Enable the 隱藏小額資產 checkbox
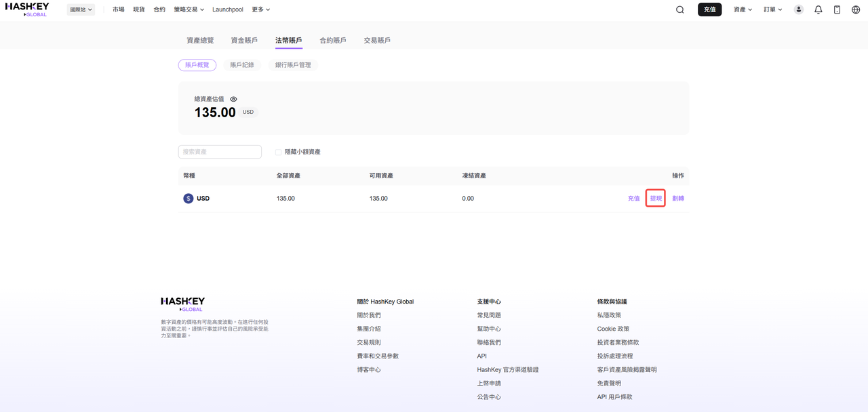The image size is (868, 412). click(x=278, y=152)
